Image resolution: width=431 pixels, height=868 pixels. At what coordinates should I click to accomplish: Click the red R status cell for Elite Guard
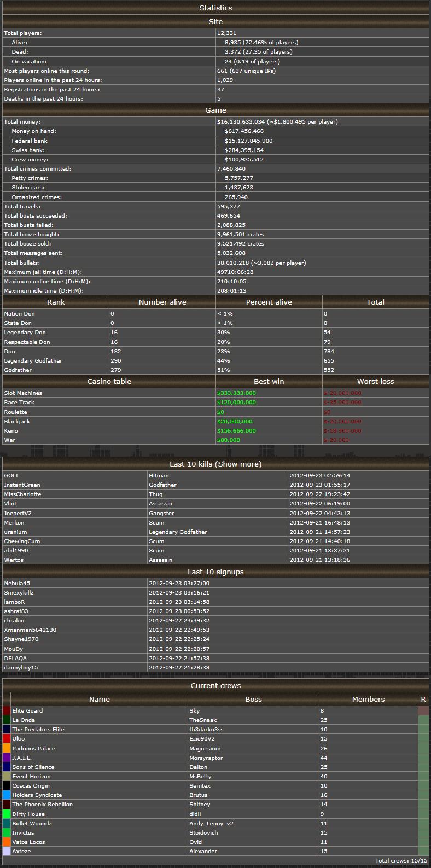pyautogui.click(x=423, y=711)
